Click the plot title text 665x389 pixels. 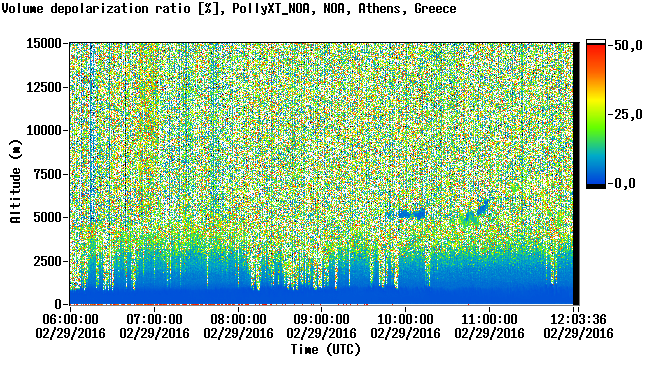click(x=229, y=9)
